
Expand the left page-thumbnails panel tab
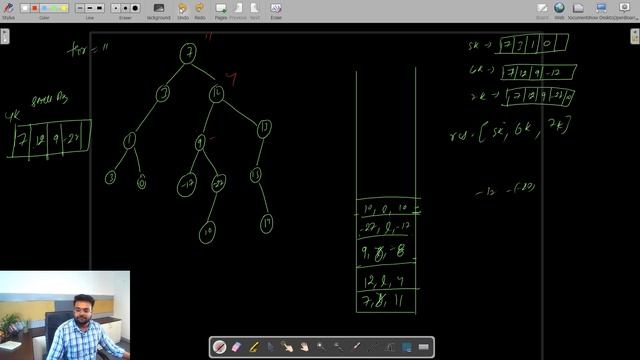(4, 36)
